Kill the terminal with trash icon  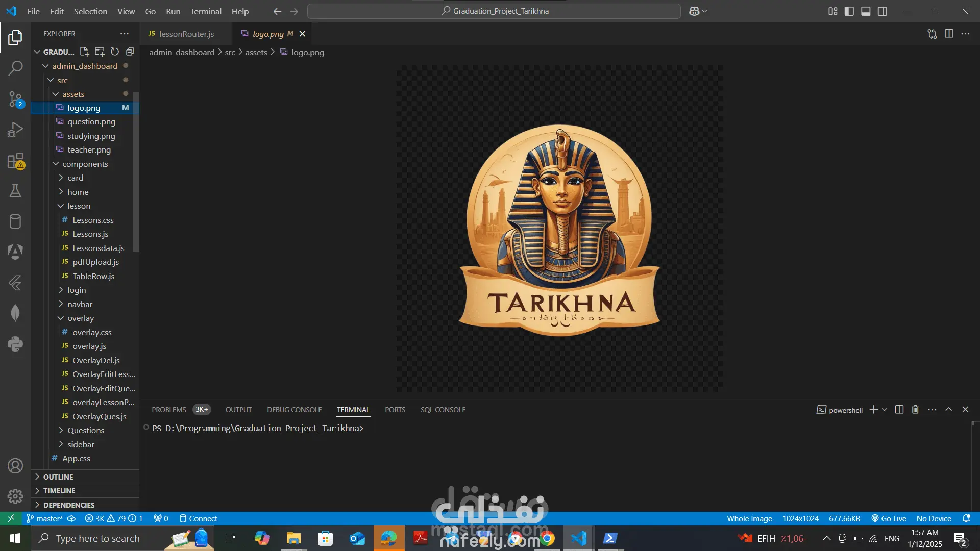coord(915,410)
